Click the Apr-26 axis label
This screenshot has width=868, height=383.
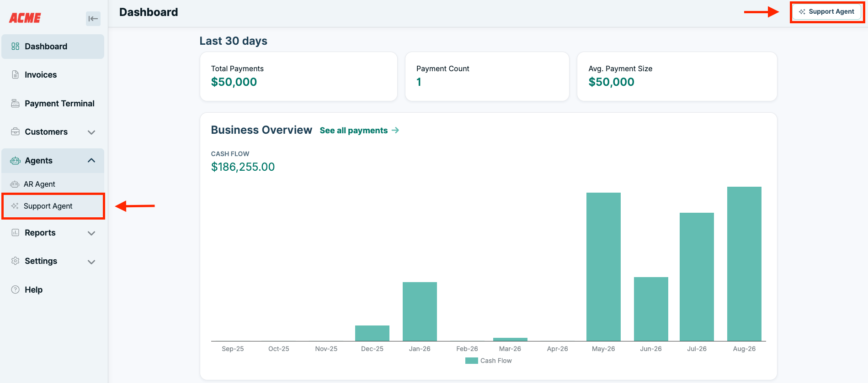(x=558, y=349)
